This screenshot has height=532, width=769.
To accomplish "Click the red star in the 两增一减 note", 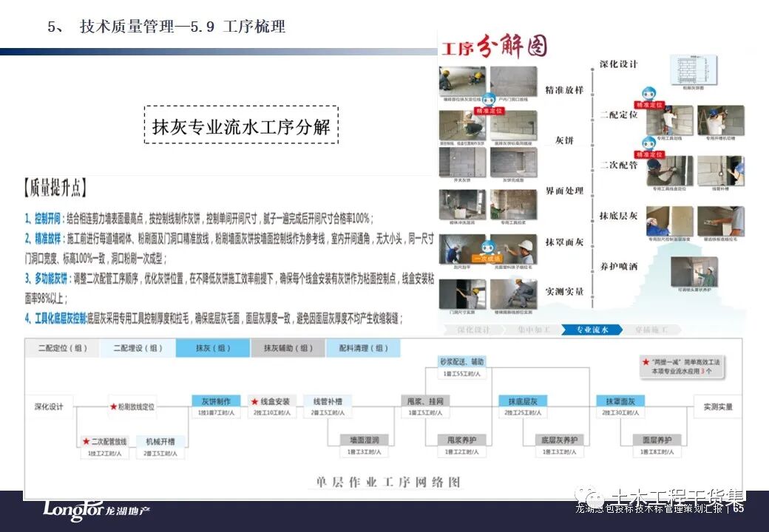I will pos(646,362).
